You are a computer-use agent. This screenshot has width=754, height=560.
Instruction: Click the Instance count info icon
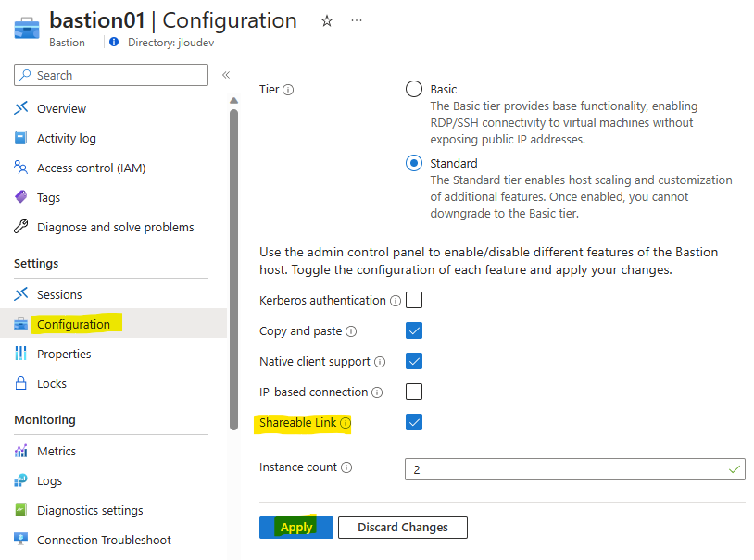(346, 467)
